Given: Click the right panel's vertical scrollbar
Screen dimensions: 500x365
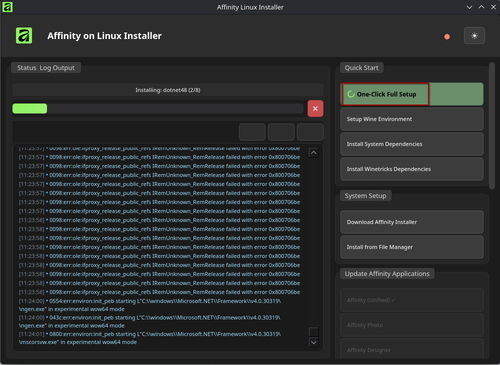Looking at the screenshot, I should pos(492,126).
